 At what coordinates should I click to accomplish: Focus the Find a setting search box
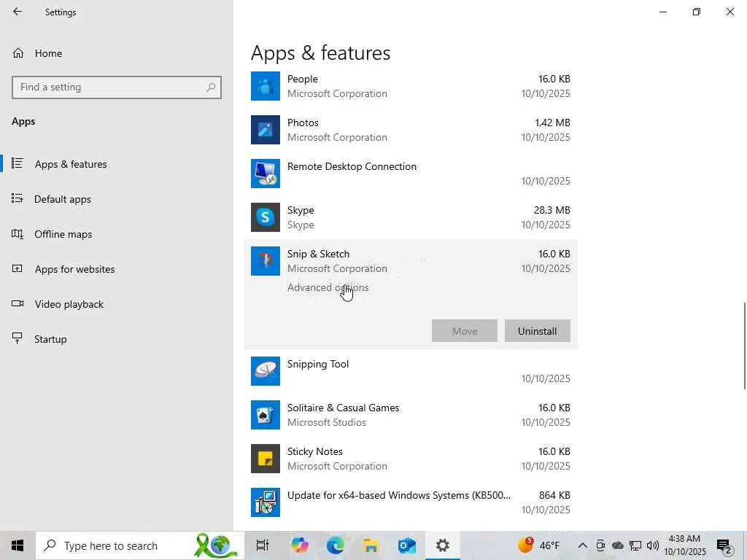117,87
